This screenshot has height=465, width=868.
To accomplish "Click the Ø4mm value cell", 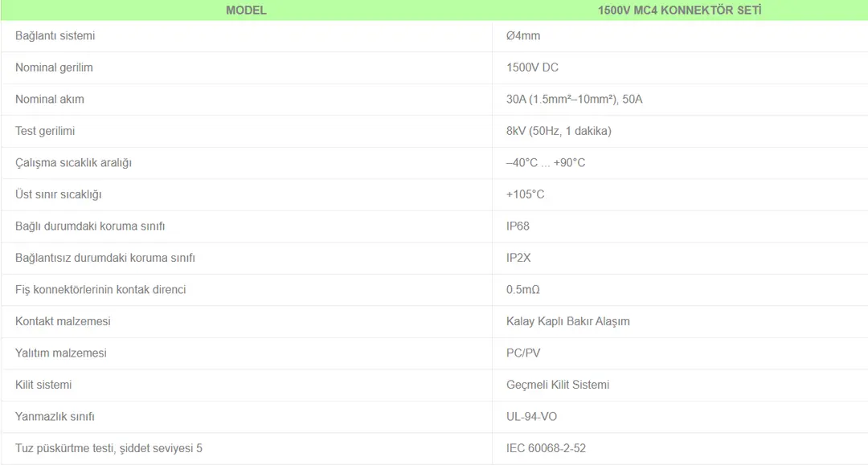I will pyautogui.click(x=523, y=36).
